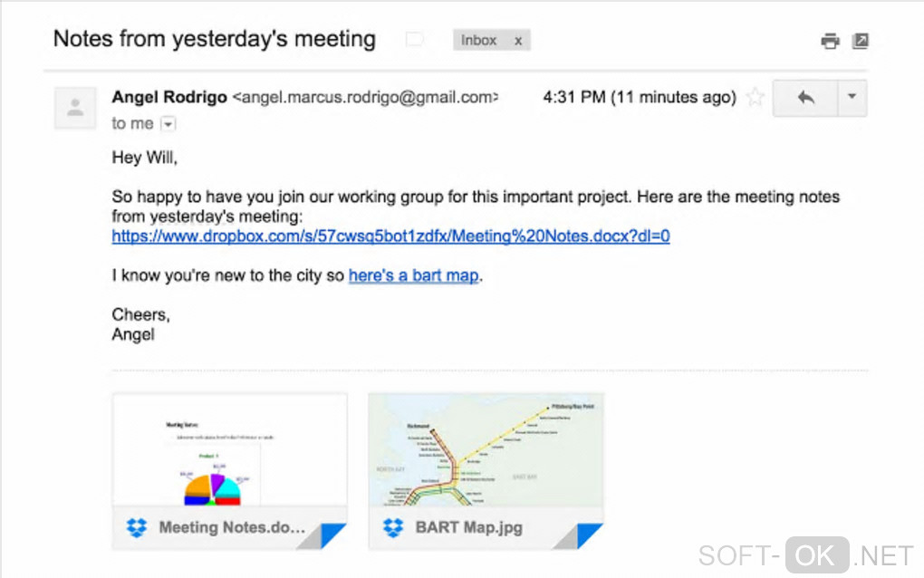Screen dimensions: 924x578
Task: Open the Dropbox Meeting Notes URL
Action: 390,236
